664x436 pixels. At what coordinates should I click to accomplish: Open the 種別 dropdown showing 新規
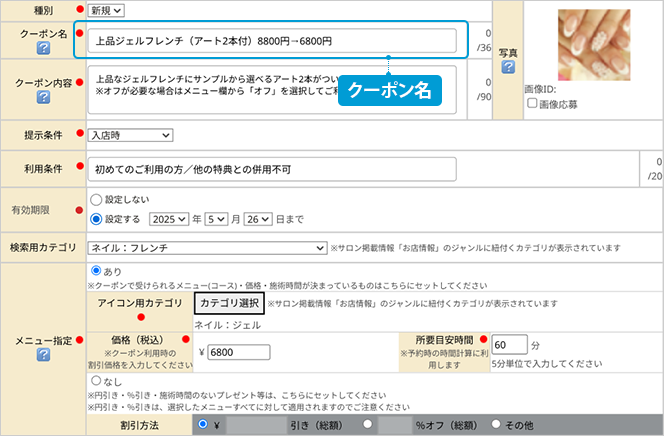(106, 9)
